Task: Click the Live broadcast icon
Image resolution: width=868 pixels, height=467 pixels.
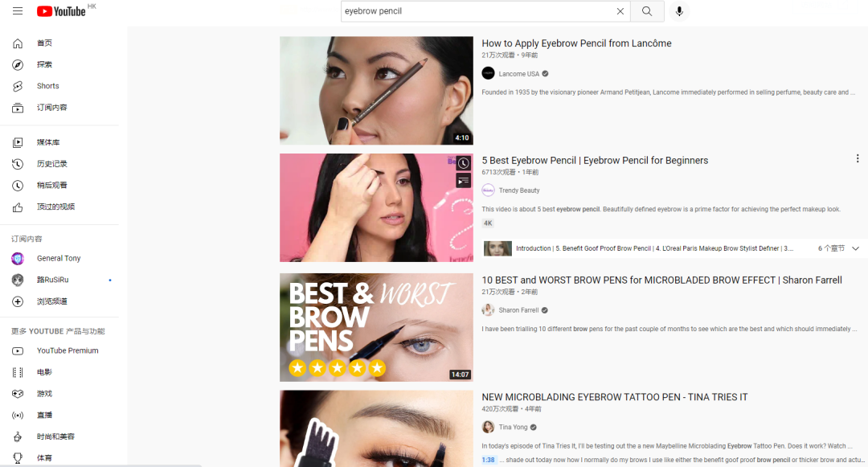Action: (x=18, y=416)
